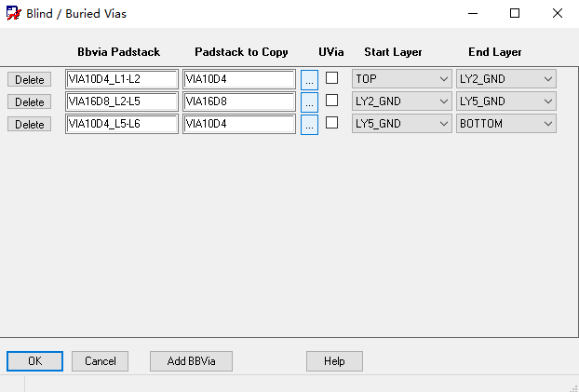This screenshot has height=392, width=579.
Task: Open the Help button
Action: [x=334, y=361]
